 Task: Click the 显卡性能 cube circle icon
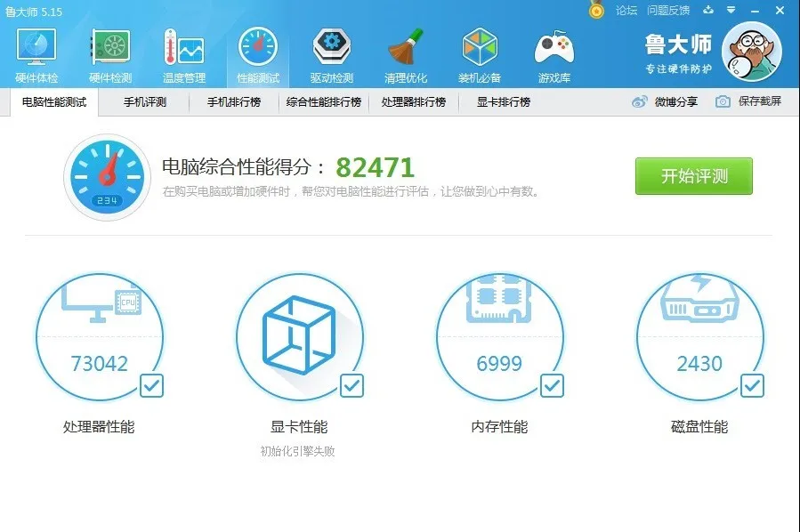[300, 336]
